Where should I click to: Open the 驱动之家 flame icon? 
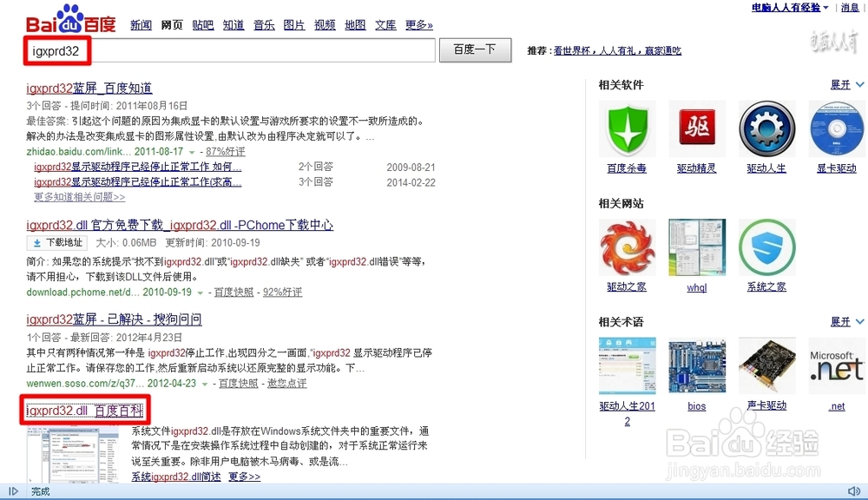point(627,247)
